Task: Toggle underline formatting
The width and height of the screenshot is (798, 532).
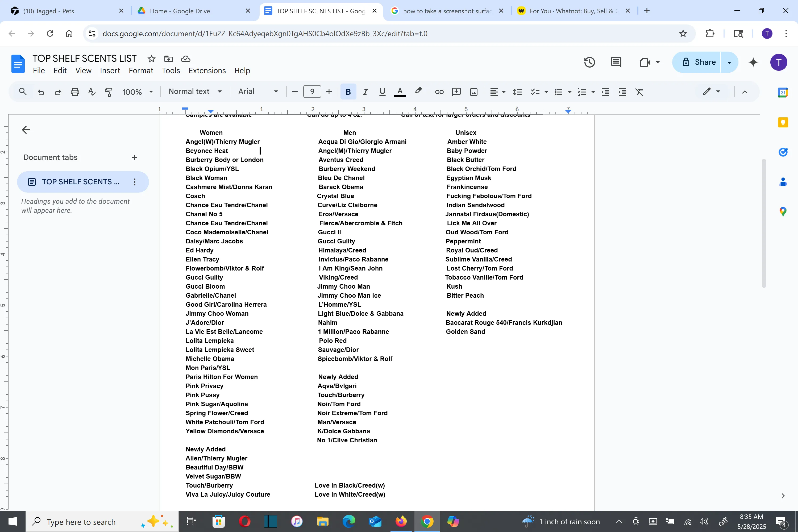Action: pyautogui.click(x=382, y=92)
